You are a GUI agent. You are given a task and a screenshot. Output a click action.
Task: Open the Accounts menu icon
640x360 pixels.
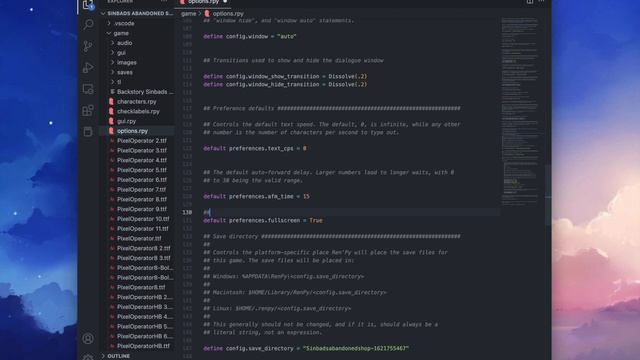click(88, 338)
